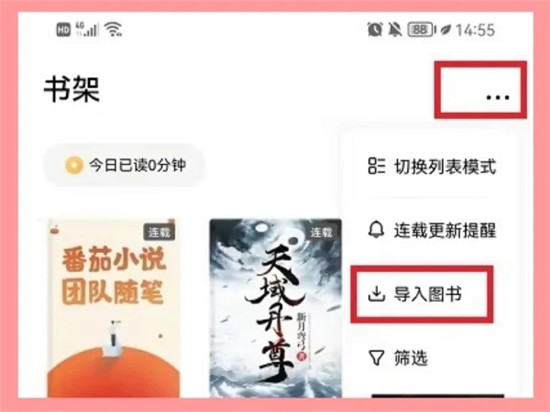The image size is (550, 412).
Task: Select 切换列表模式 menu entry
Action: pyautogui.click(x=432, y=166)
